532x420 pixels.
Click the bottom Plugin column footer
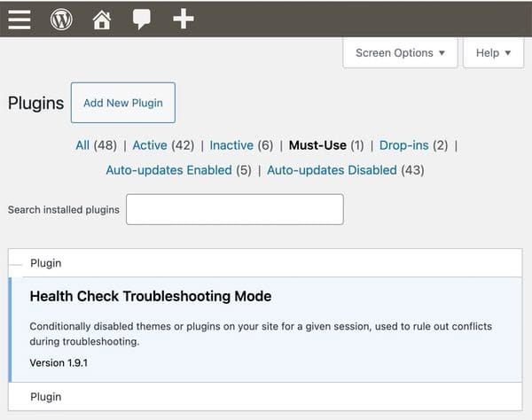(46, 395)
